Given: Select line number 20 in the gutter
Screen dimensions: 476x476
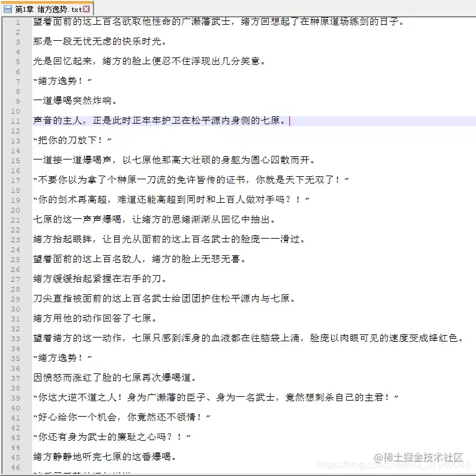Looking at the screenshot, I should pyautogui.click(x=15, y=210).
